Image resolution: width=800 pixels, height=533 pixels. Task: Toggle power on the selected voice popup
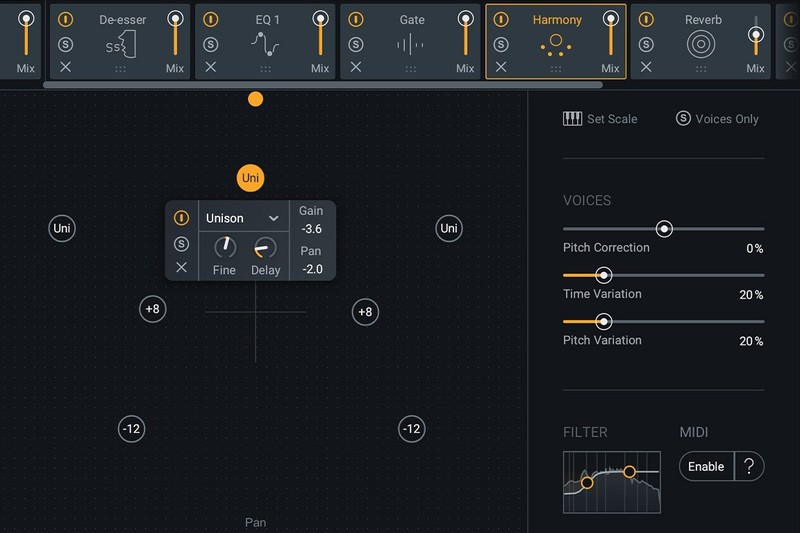pos(181,218)
